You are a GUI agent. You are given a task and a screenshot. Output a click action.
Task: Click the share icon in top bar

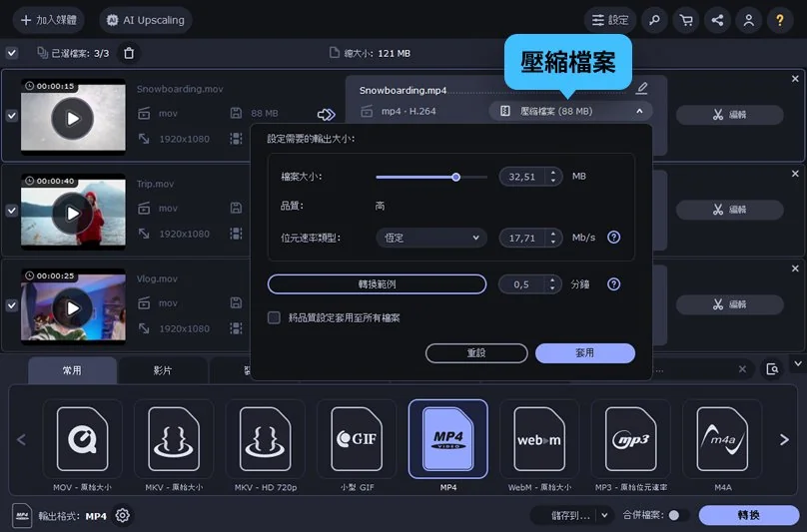coord(717,20)
